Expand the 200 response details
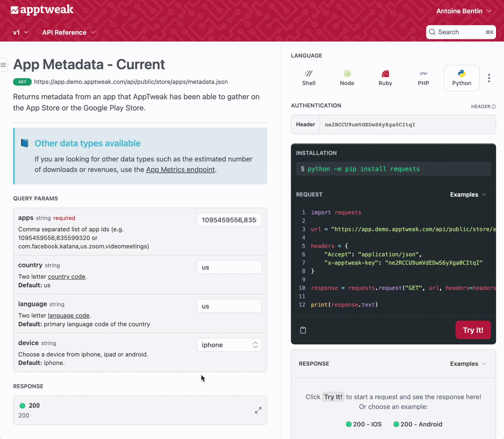Viewport: 504px width, 439px height. click(258, 410)
